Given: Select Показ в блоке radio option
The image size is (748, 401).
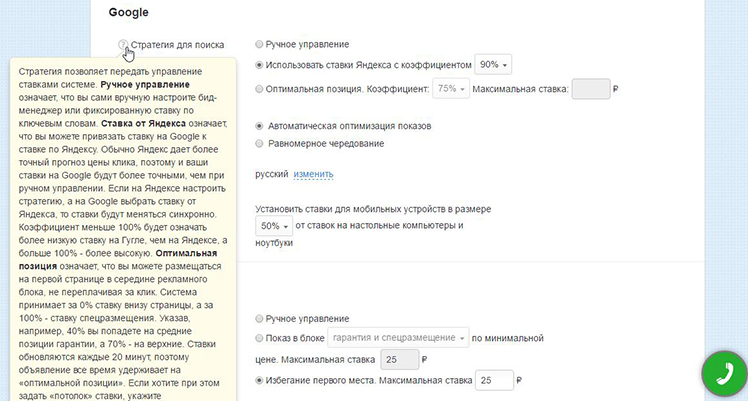Looking at the screenshot, I should [259, 338].
